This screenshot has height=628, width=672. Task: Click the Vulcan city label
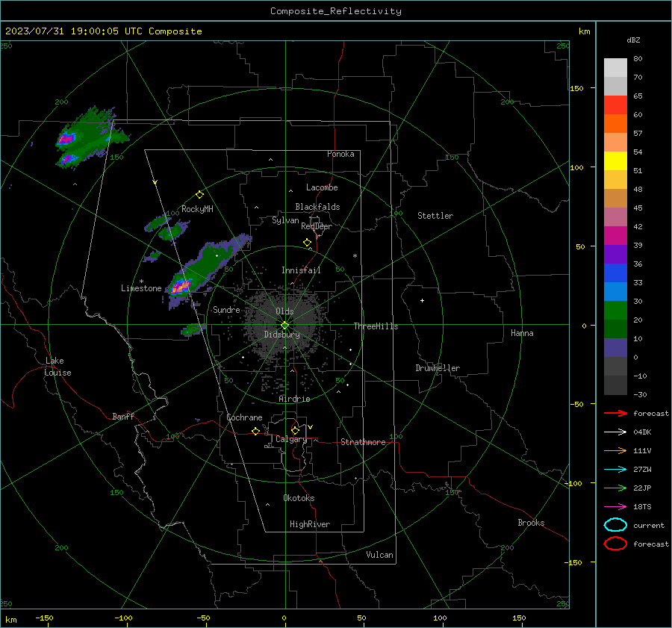380,555
